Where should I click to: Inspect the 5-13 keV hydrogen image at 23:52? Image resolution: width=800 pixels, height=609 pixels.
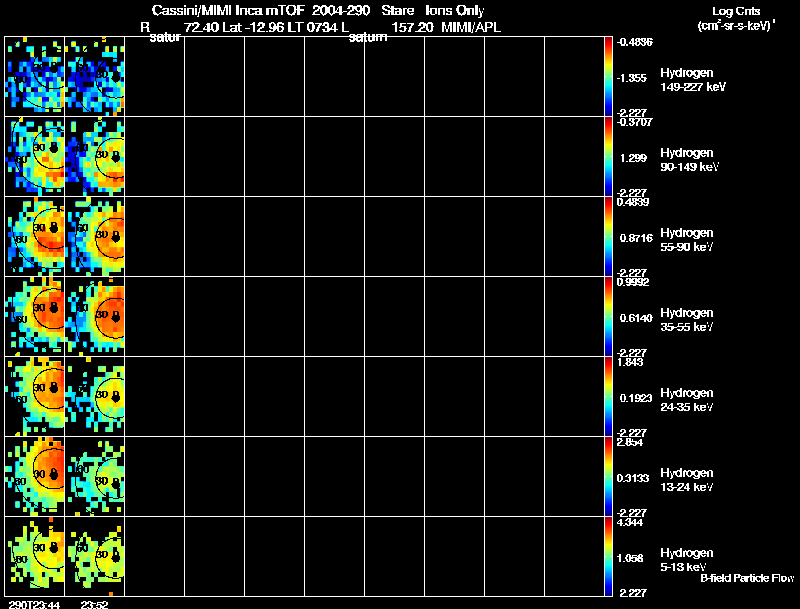pos(95,556)
